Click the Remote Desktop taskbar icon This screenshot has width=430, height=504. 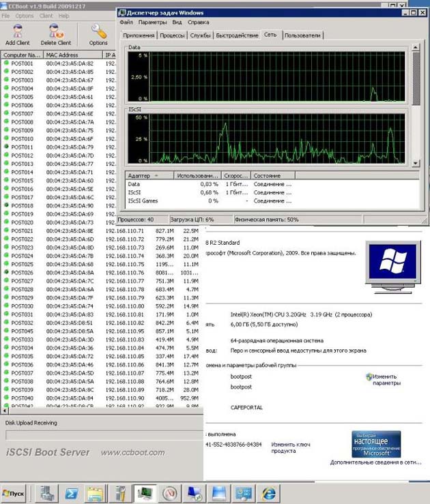pyautogui.click(x=195, y=493)
